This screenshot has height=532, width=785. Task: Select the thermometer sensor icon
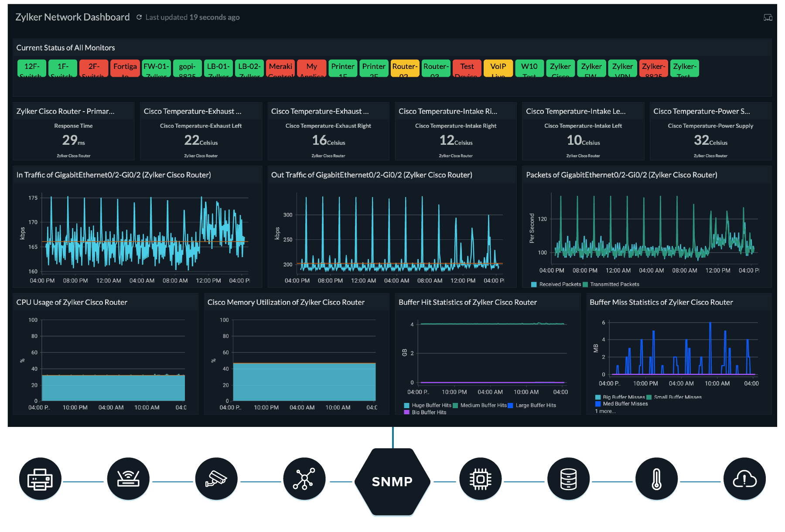657,478
